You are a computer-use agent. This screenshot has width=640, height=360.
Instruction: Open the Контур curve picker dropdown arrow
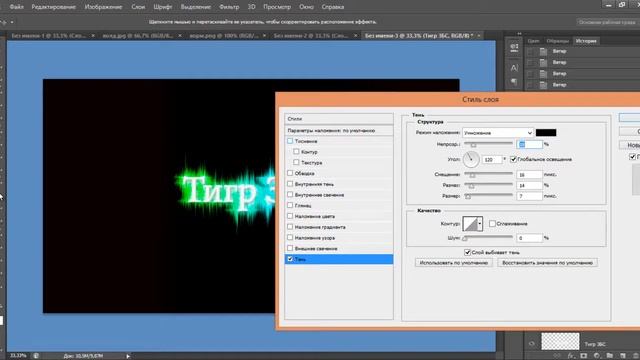click(x=480, y=224)
